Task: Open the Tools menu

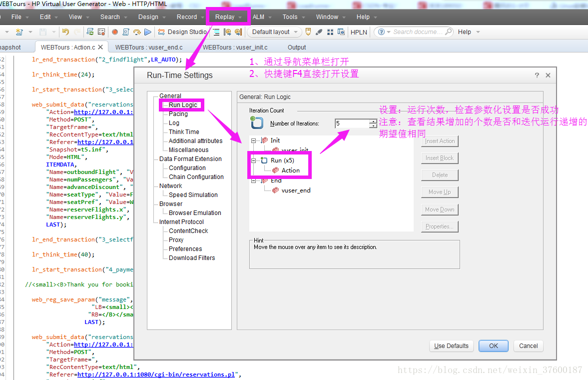Action: [290, 17]
